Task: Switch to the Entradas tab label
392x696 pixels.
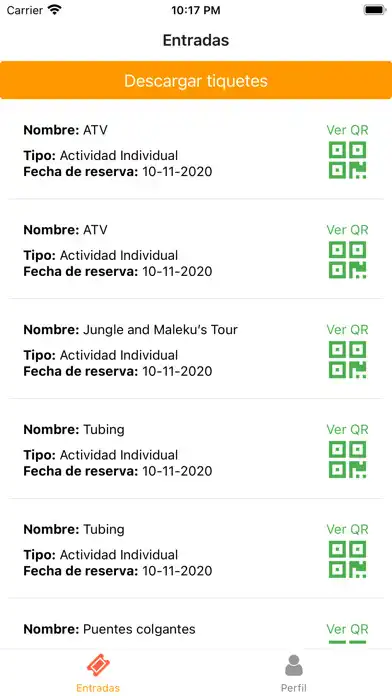Action: pos(98,688)
